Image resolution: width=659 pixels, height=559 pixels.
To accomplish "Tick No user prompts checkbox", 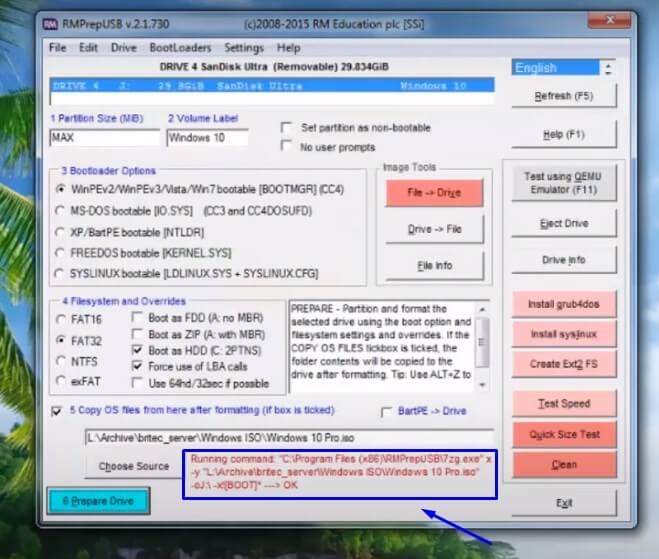I will (x=287, y=147).
